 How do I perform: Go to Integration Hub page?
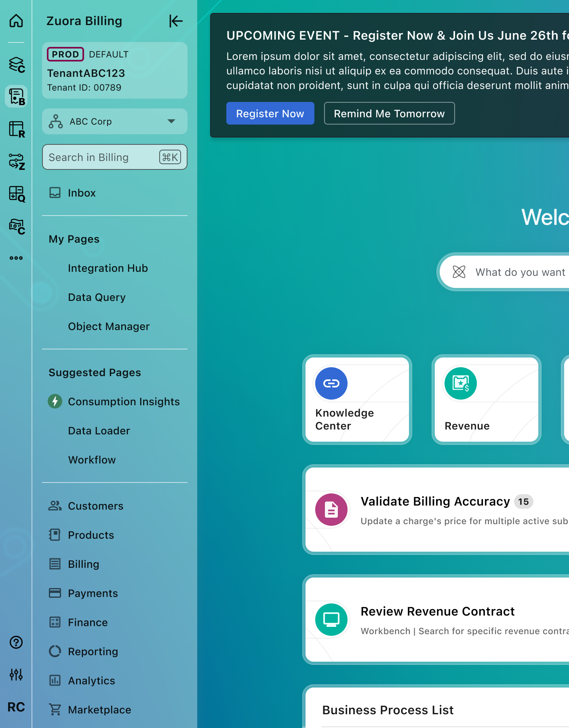[108, 268]
